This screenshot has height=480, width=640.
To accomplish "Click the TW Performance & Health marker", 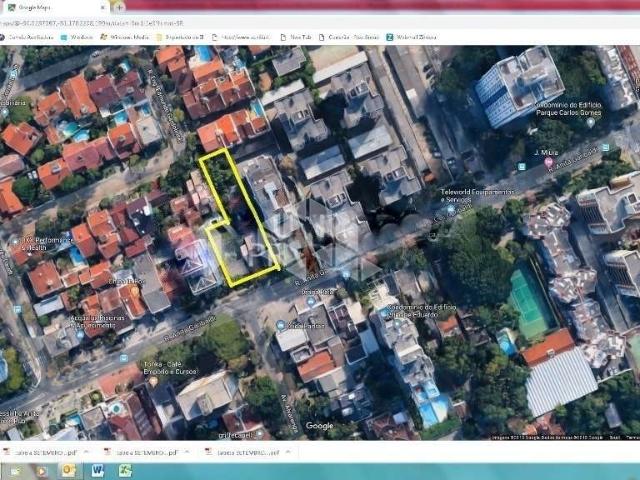I will (15, 241).
